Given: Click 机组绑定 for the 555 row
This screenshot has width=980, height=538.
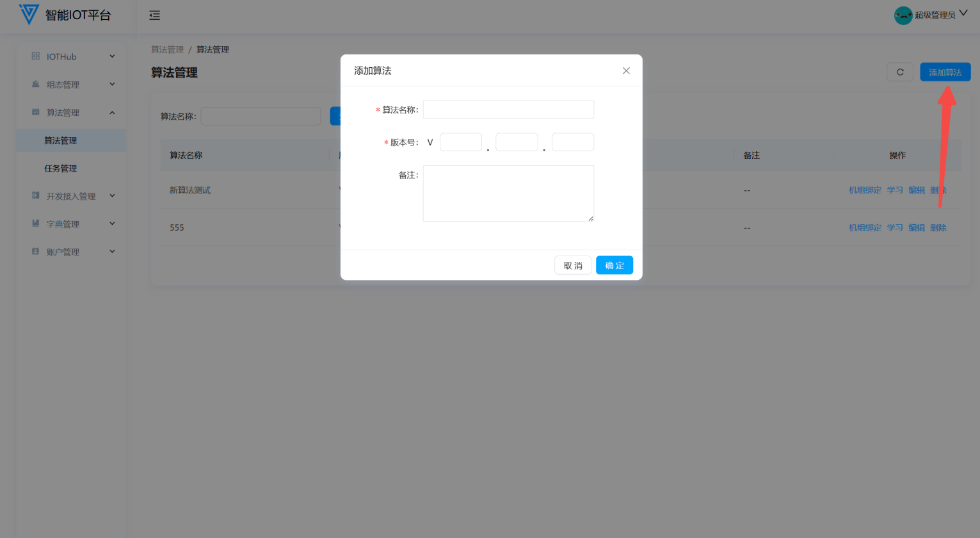Looking at the screenshot, I should click(865, 228).
